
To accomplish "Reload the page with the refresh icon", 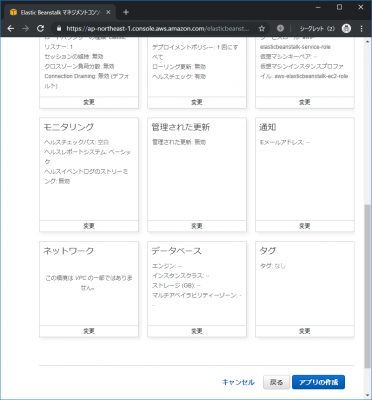I will click(x=40, y=29).
